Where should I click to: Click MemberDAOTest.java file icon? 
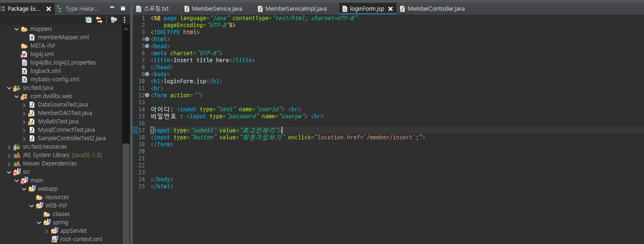point(32,113)
